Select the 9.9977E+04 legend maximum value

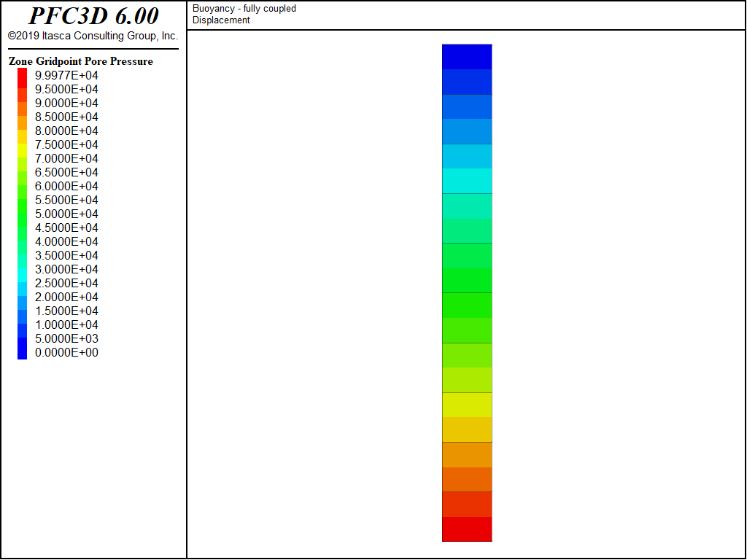[x=66, y=75]
